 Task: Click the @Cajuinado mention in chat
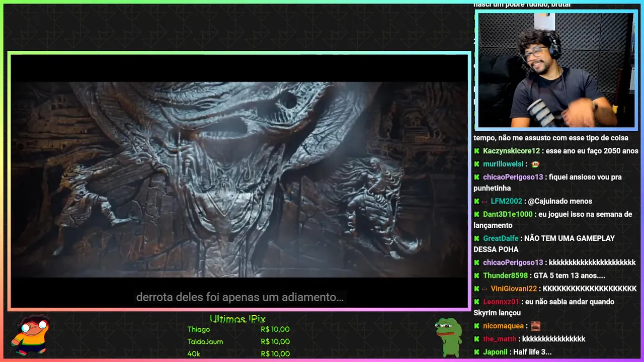click(x=549, y=201)
